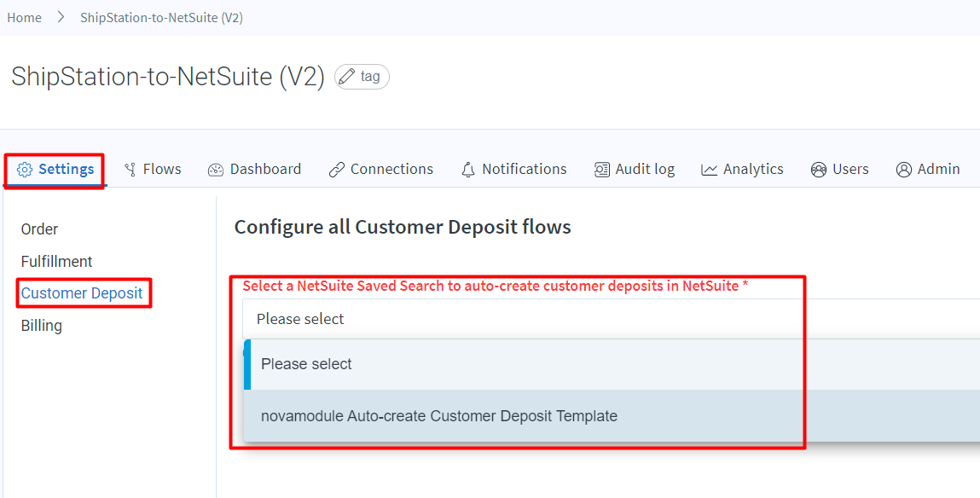Click the Flows branch icon
The image size is (980, 498).
tap(130, 170)
